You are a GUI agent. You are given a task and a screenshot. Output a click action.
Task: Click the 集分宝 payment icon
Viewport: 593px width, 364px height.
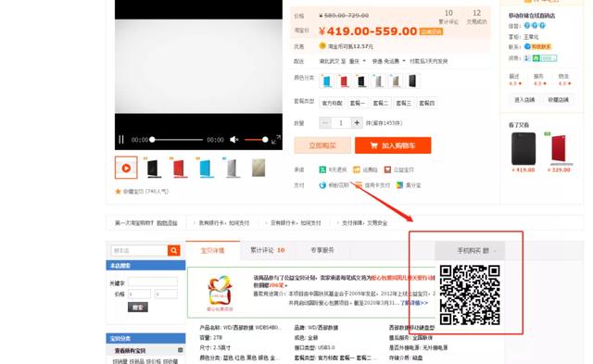(399, 185)
